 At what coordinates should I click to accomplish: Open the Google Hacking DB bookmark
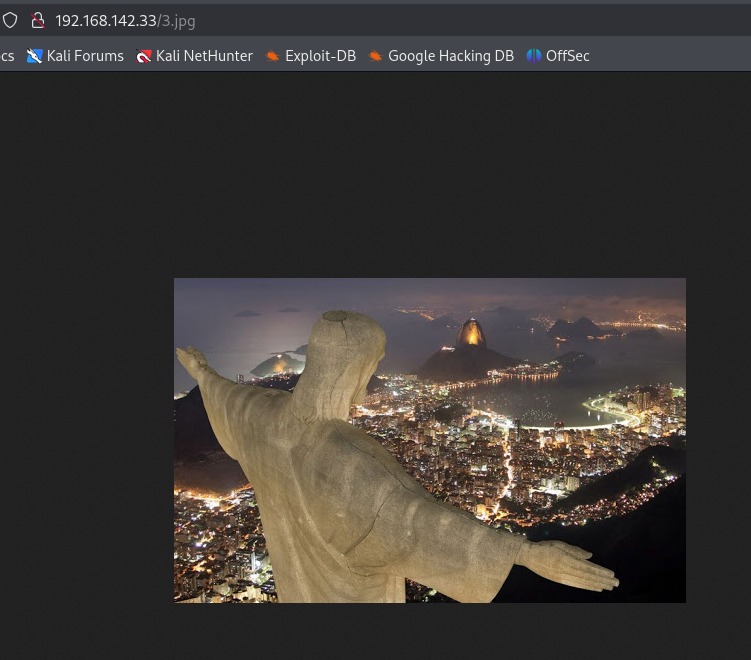click(x=441, y=56)
